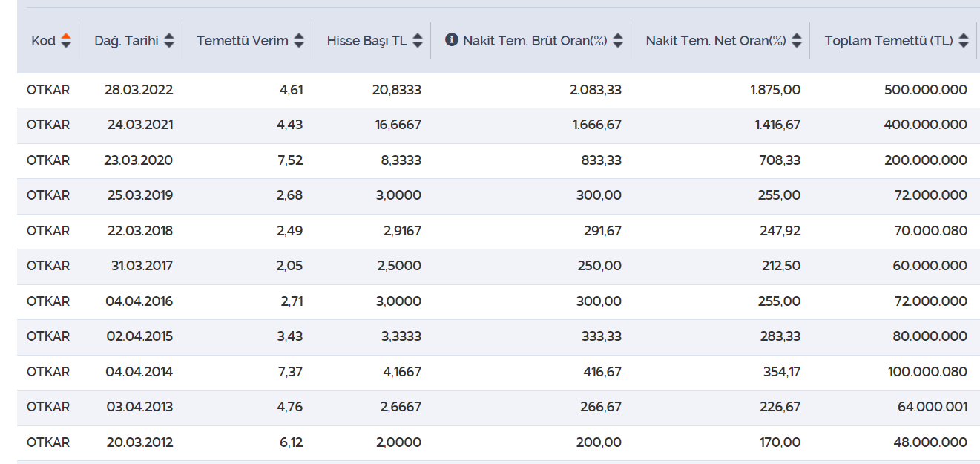The width and height of the screenshot is (980, 464).
Task: Select the total dividend 400.000.000
Action: pos(927,125)
